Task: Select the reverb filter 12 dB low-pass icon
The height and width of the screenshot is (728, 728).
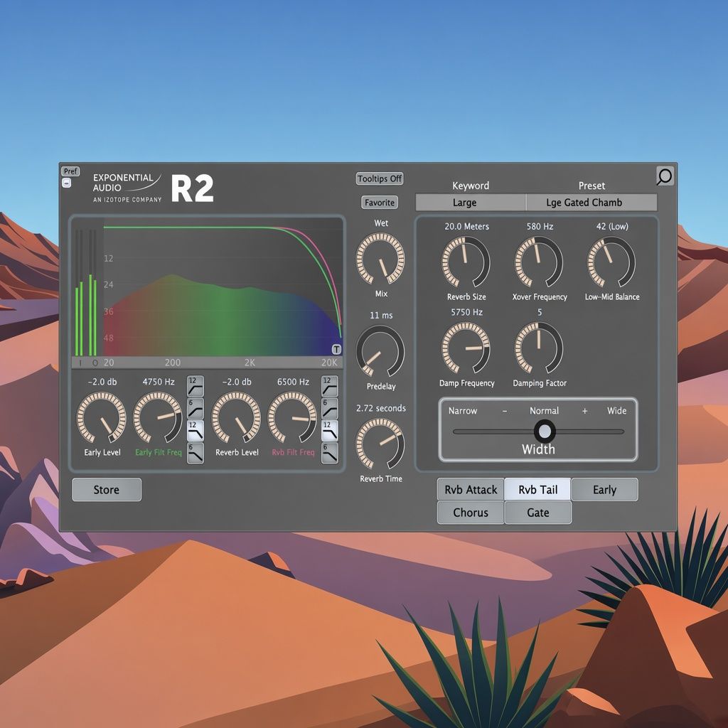Action: pyautogui.click(x=330, y=431)
